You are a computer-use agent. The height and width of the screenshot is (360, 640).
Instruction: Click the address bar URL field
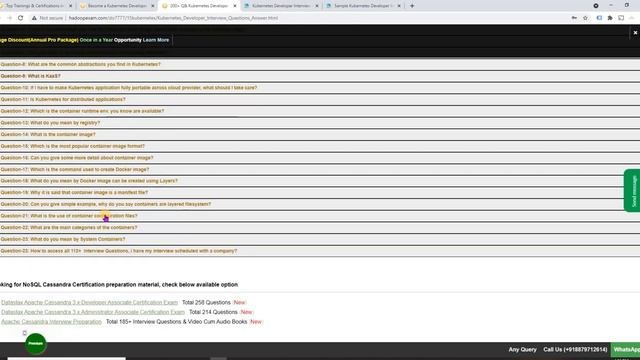[x=173, y=18]
